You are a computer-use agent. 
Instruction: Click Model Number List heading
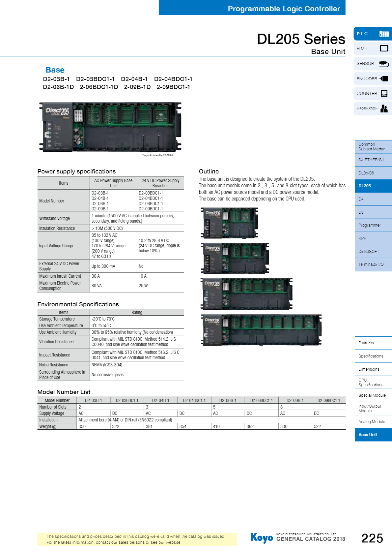click(x=64, y=392)
